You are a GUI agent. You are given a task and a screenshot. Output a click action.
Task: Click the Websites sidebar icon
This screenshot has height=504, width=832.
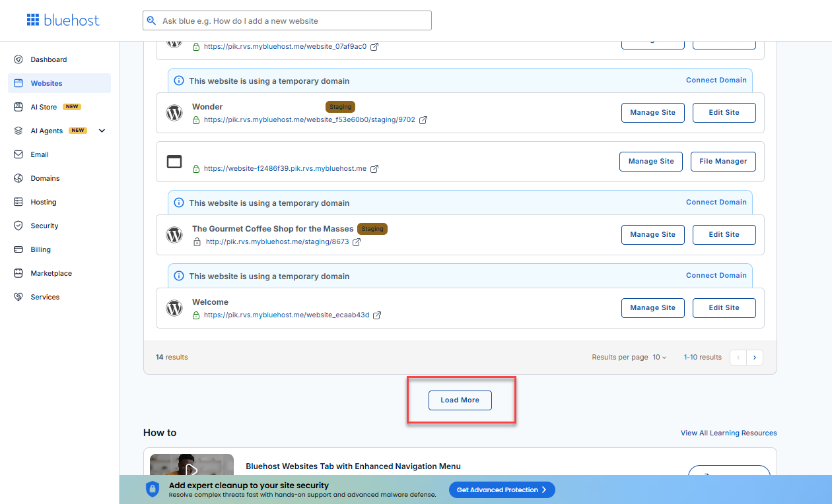[x=18, y=83]
